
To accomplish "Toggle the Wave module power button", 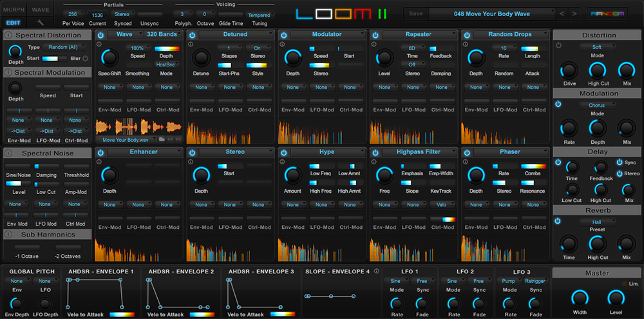I will click(102, 35).
